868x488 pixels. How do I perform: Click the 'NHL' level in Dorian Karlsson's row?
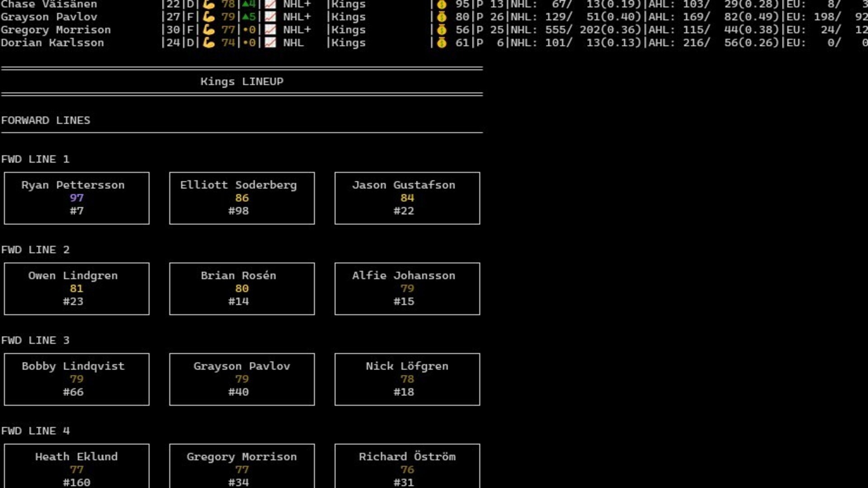(x=293, y=43)
